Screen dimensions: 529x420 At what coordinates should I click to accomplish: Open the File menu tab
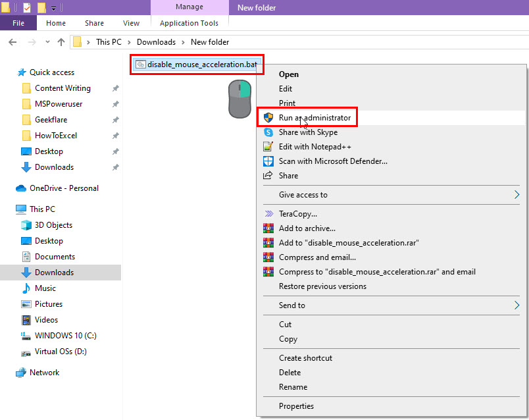point(18,23)
